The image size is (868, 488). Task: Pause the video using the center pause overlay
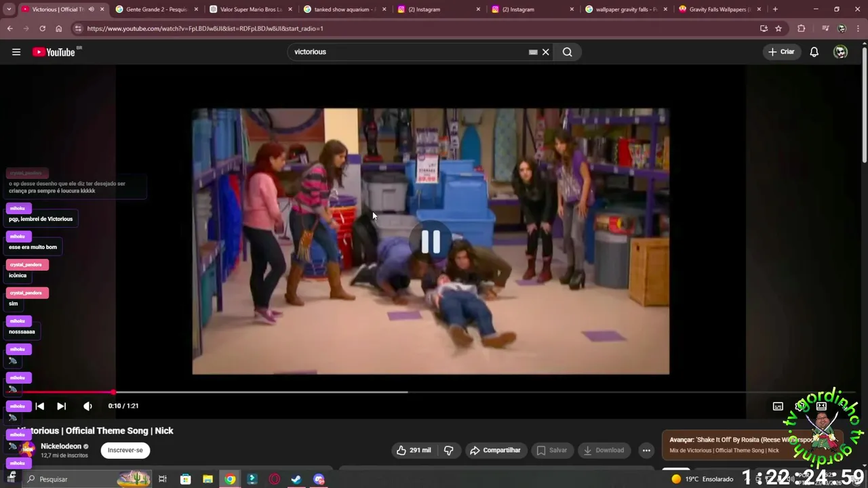[x=431, y=242]
